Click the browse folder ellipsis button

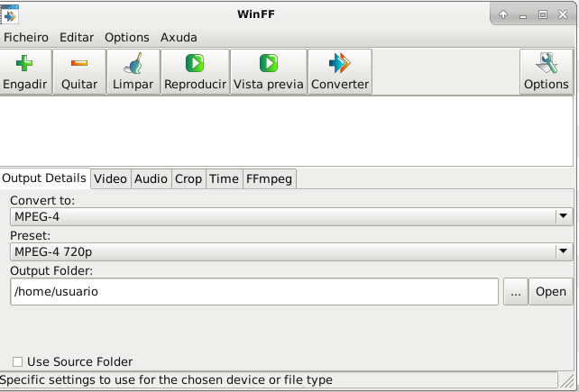pos(515,292)
